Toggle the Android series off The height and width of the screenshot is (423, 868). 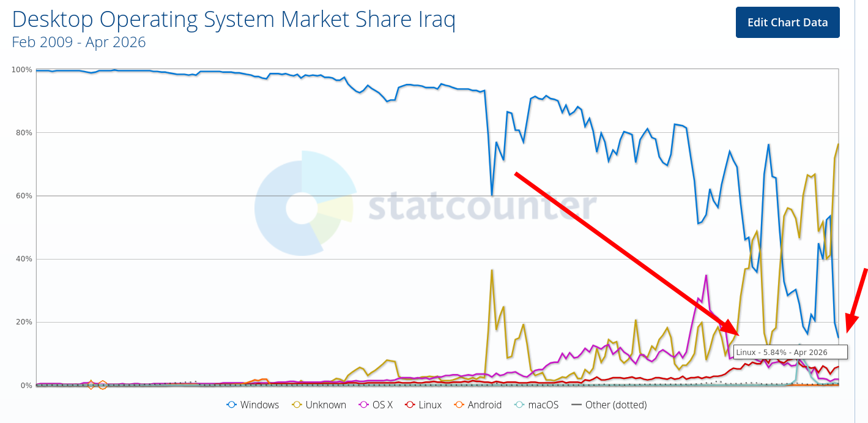[478, 405]
